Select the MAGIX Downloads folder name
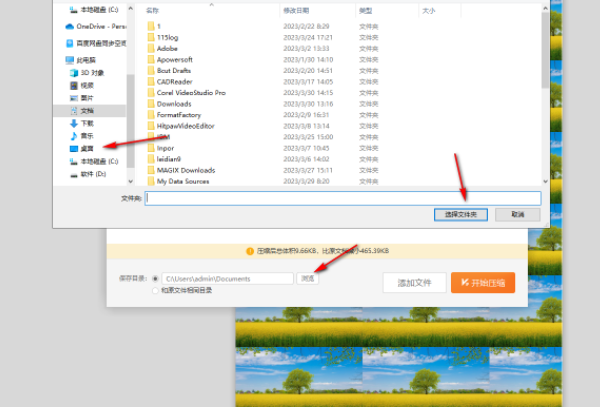 [x=186, y=170]
